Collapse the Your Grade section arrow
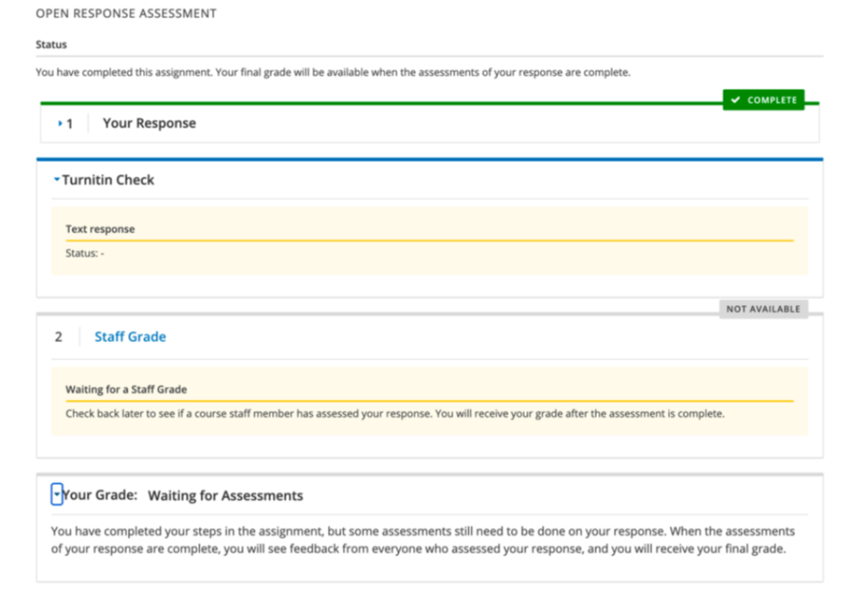Viewport: 868px width, 611px height. (x=57, y=494)
